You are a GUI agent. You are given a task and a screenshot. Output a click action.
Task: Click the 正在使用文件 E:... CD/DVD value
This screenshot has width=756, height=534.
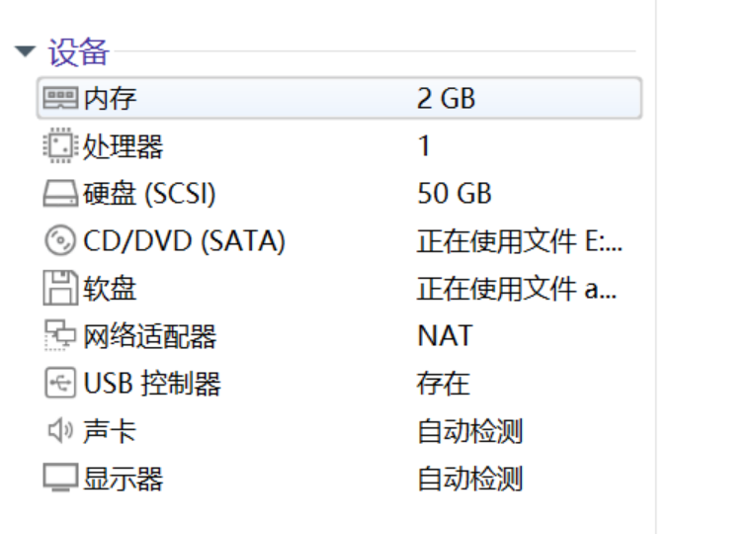(x=519, y=241)
